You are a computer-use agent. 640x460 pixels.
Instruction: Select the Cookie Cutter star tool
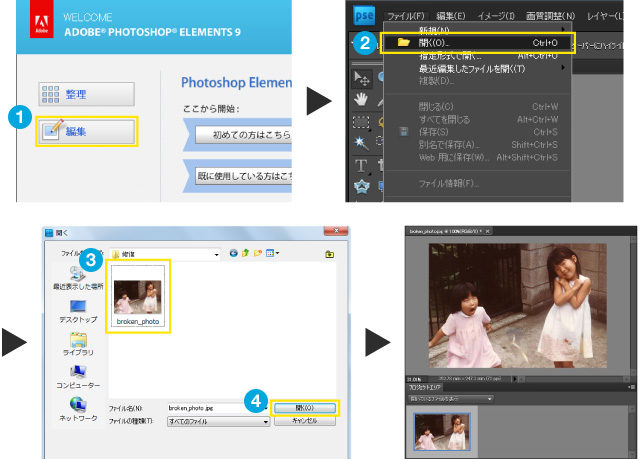pyautogui.click(x=361, y=187)
